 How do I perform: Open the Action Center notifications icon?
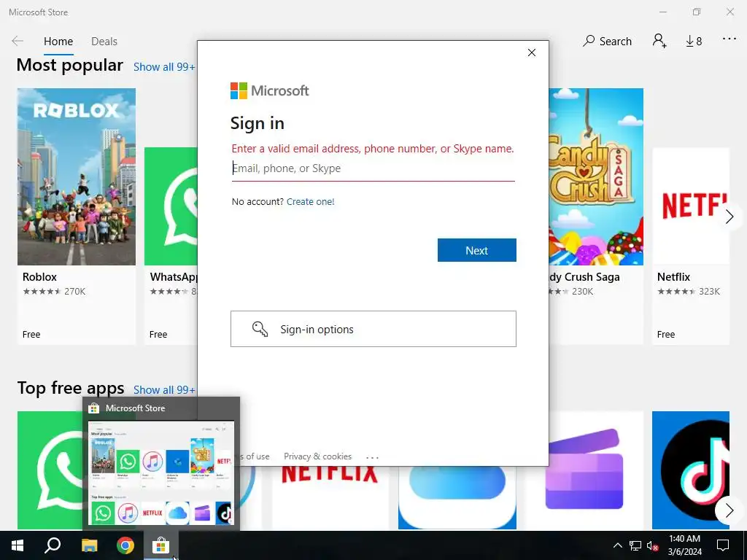tap(723, 545)
